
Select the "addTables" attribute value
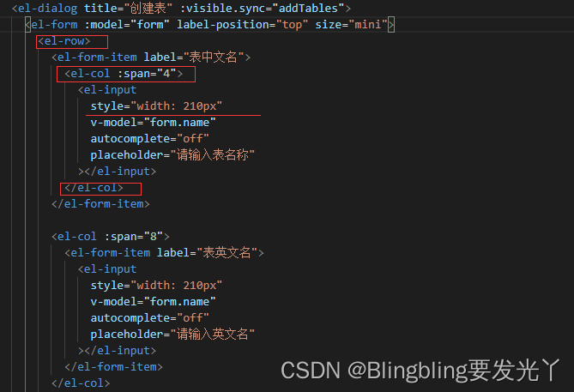pyautogui.click(x=308, y=8)
